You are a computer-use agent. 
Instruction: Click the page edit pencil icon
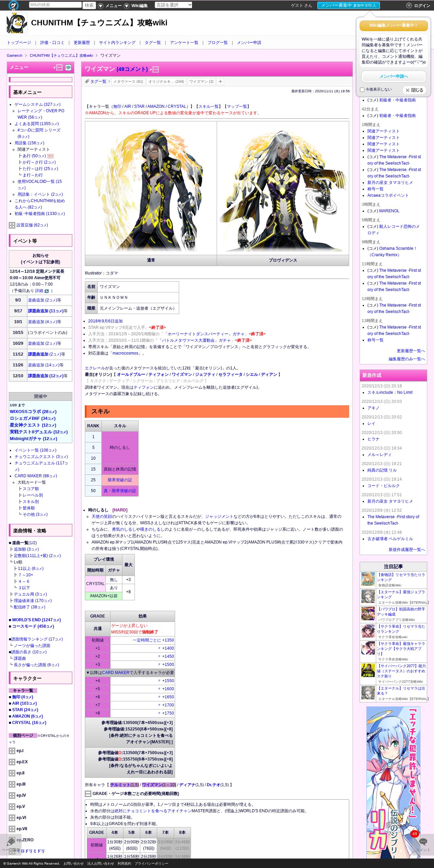click(x=11, y=842)
